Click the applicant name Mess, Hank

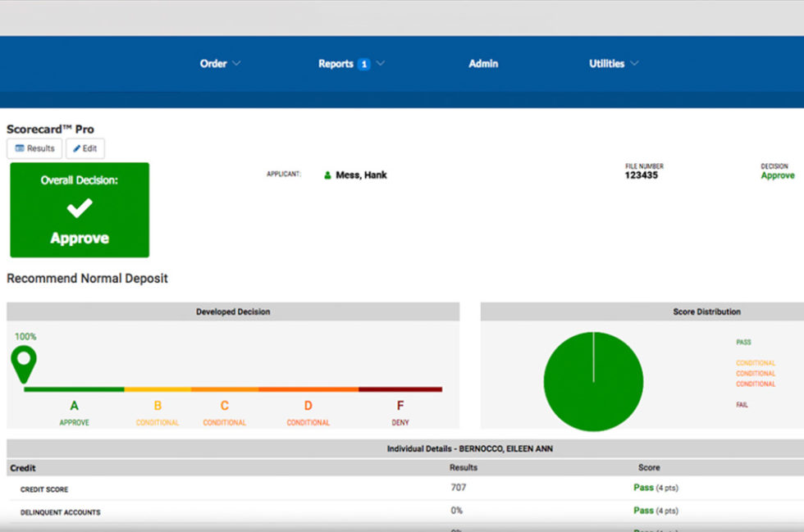coord(361,175)
